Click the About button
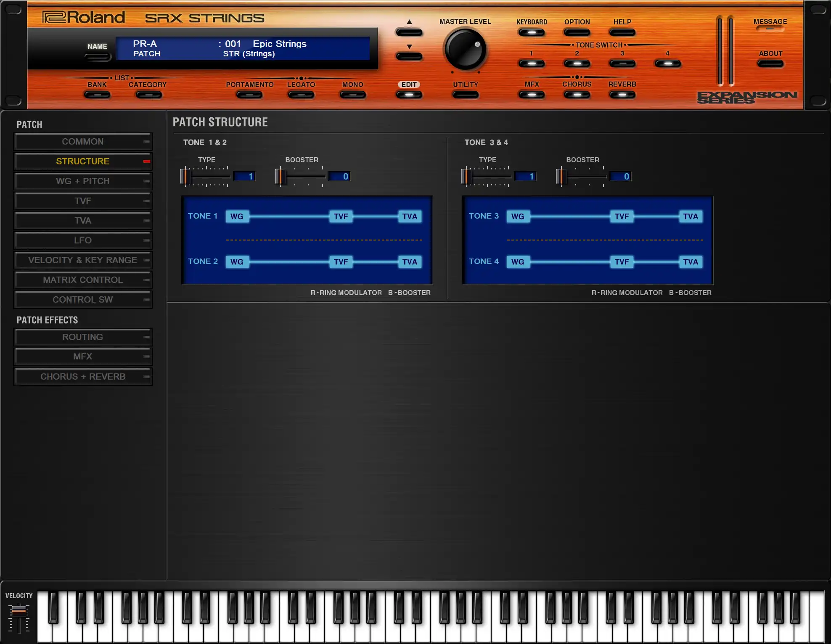 [770, 64]
